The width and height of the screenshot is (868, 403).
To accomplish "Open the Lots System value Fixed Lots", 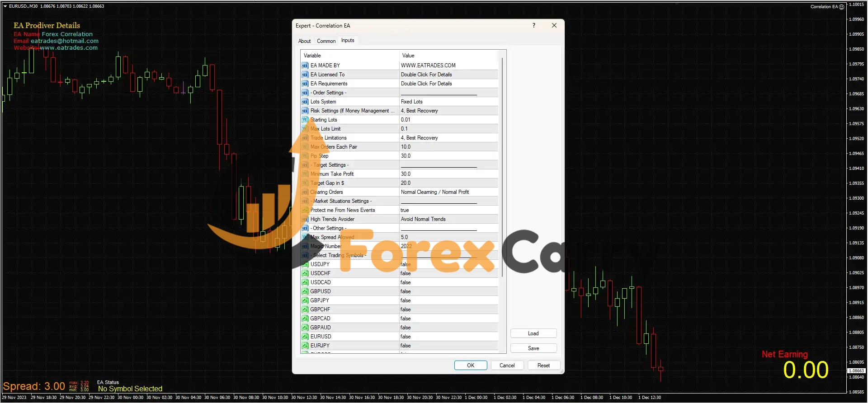I will (x=448, y=102).
